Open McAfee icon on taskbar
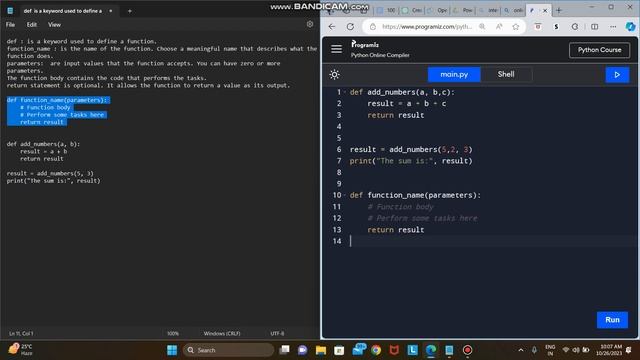This screenshot has width=640, height=360. [394, 350]
